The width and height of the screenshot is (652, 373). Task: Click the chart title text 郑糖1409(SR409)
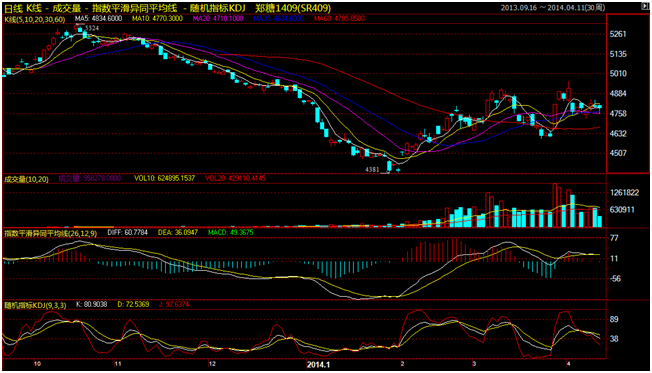[x=293, y=8]
